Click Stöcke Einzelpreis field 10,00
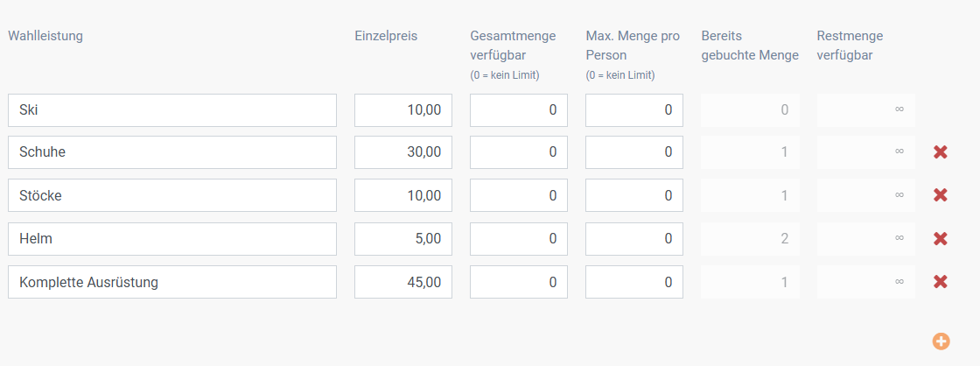This screenshot has height=366, width=980. 403,195
